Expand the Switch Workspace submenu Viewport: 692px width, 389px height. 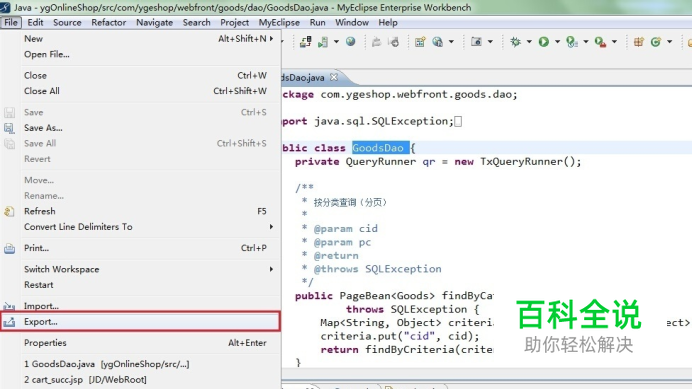click(x=140, y=269)
